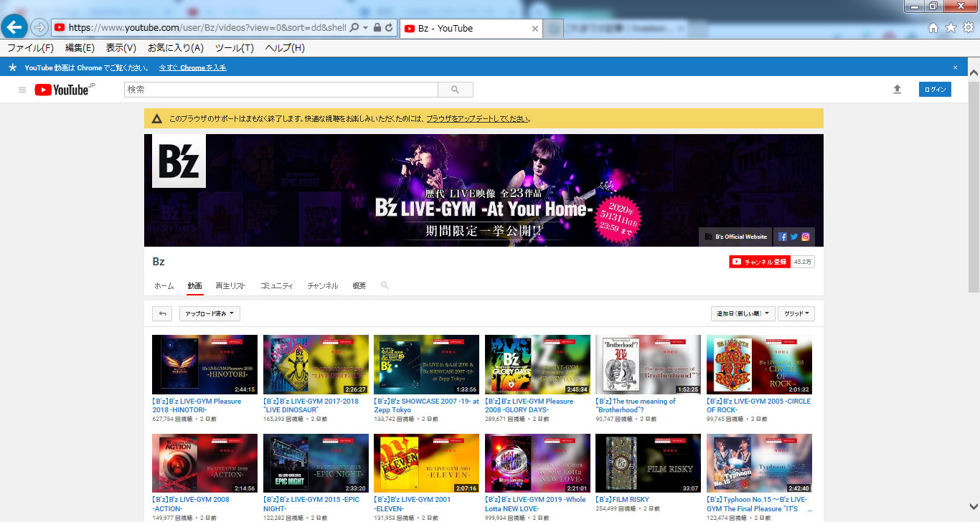Open the CIRCLE OF ROCK video thumbnail
The height and width of the screenshot is (522, 980).
point(759,364)
